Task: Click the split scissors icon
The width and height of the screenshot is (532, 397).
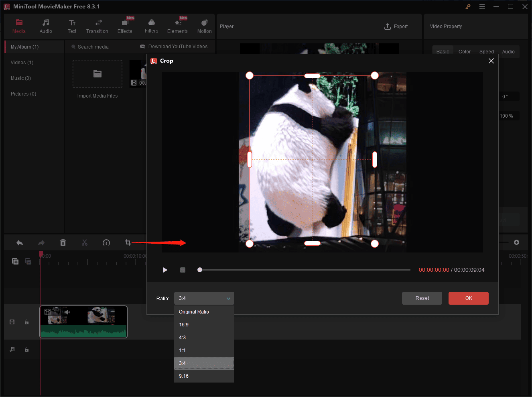Action: coord(85,242)
